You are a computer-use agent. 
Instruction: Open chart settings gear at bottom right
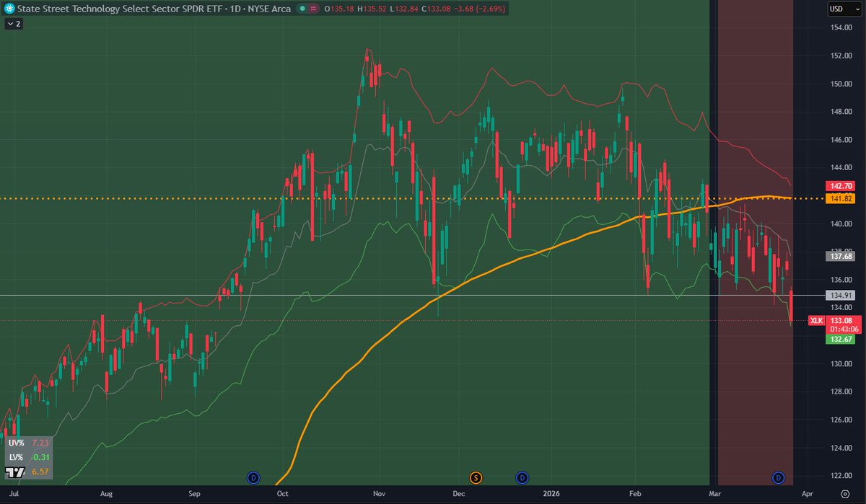click(x=845, y=495)
